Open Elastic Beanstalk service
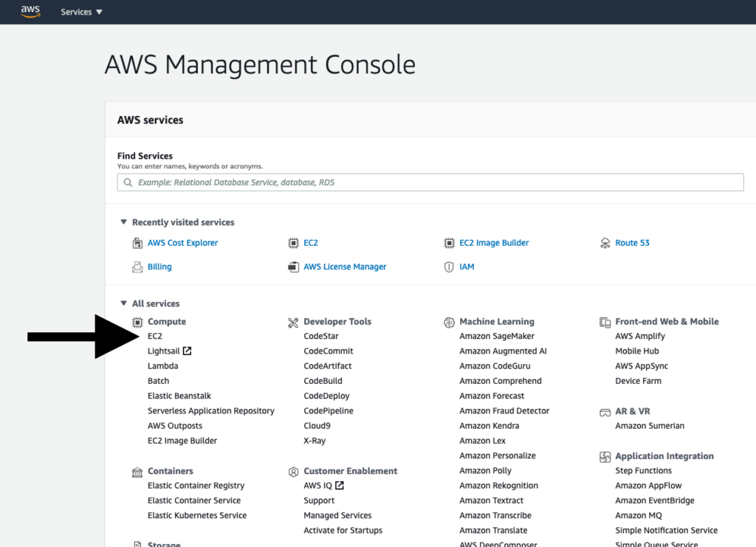Viewport: 756px width, 547px height. pyautogui.click(x=179, y=396)
